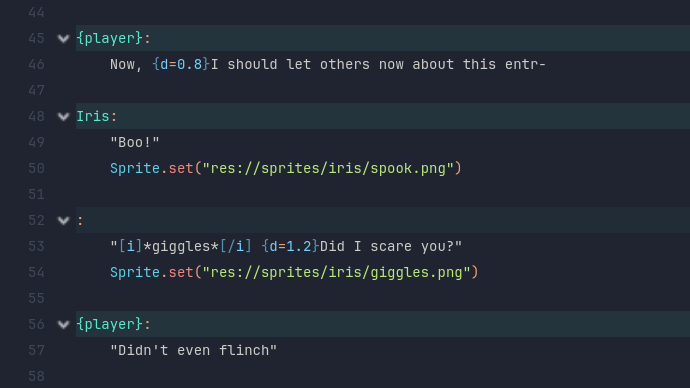
Task: Click line number 51 in the gutter
Action: 37,194
